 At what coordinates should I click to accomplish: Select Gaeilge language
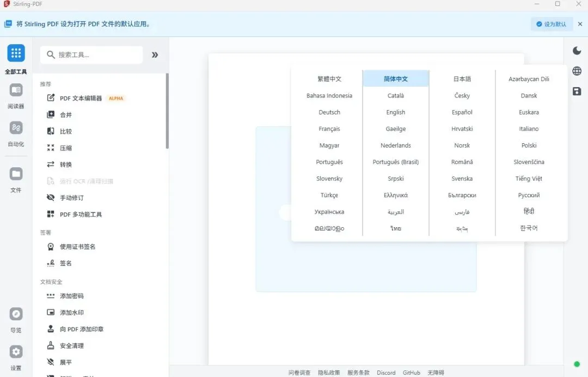[x=396, y=129]
